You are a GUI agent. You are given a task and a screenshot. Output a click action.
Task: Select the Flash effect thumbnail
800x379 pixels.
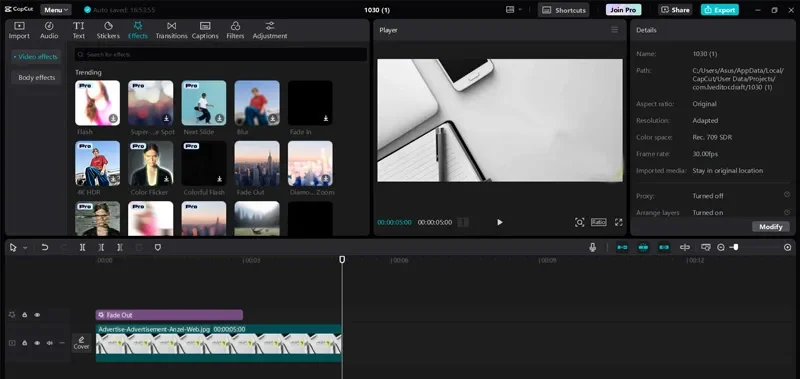97,103
